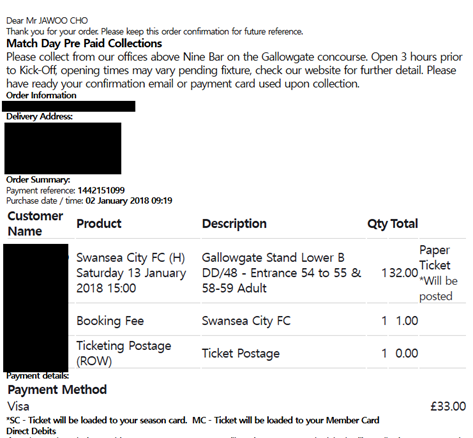Image resolution: width=473 pixels, height=438 pixels.
Task: Click the 'Payment Method' heading
Action: pyautogui.click(x=57, y=390)
